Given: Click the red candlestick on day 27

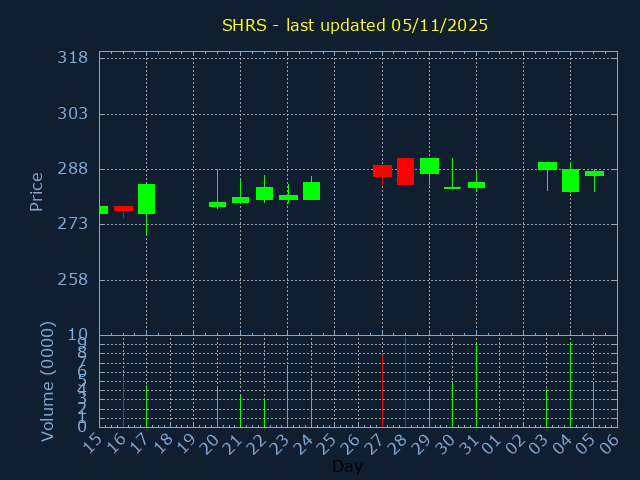Looking at the screenshot, I should click(382, 171).
